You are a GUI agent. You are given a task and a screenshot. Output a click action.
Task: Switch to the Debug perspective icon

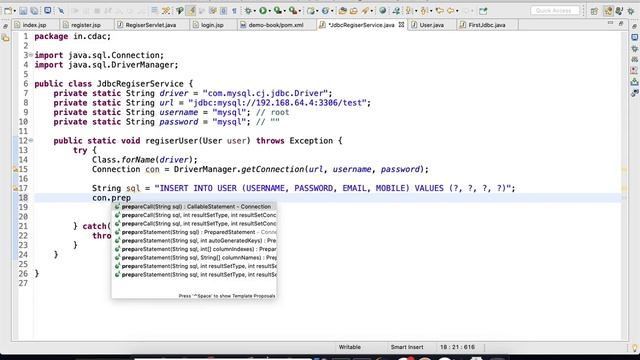pos(631,11)
